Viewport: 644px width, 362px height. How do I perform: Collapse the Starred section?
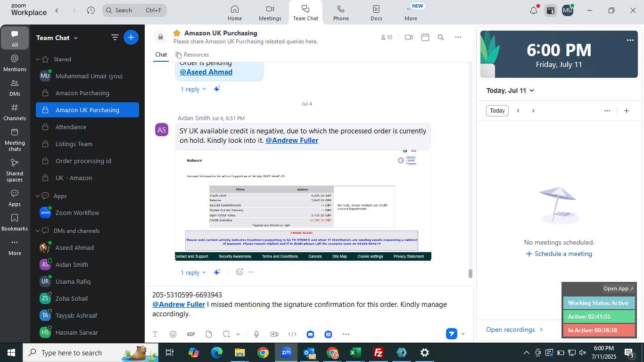click(x=38, y=59)
